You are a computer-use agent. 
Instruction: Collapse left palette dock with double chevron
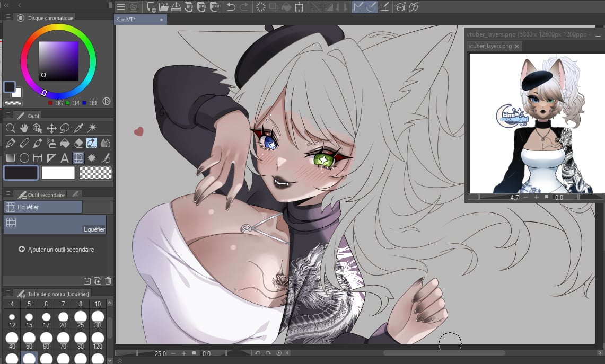pos(6,5)
